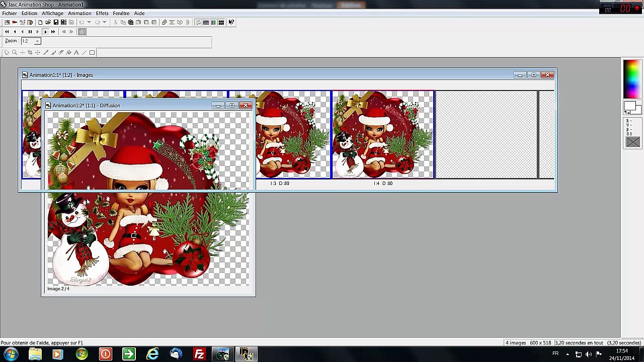Play the animation forward
644x362 pixels.
pyautogui.click(x=45, y=32)
